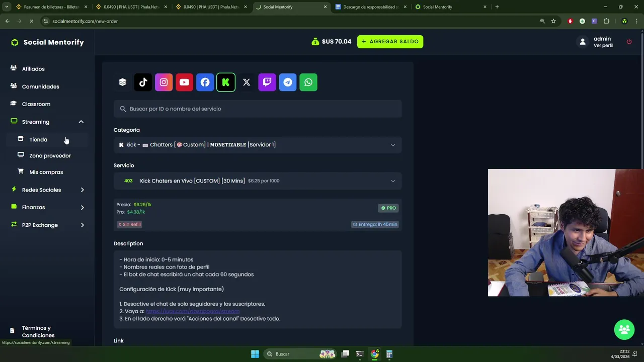Switch to Descargo de responsabilidad tab
The width and height of the screenshot is (644, 362).
click(x=371, y=7)
